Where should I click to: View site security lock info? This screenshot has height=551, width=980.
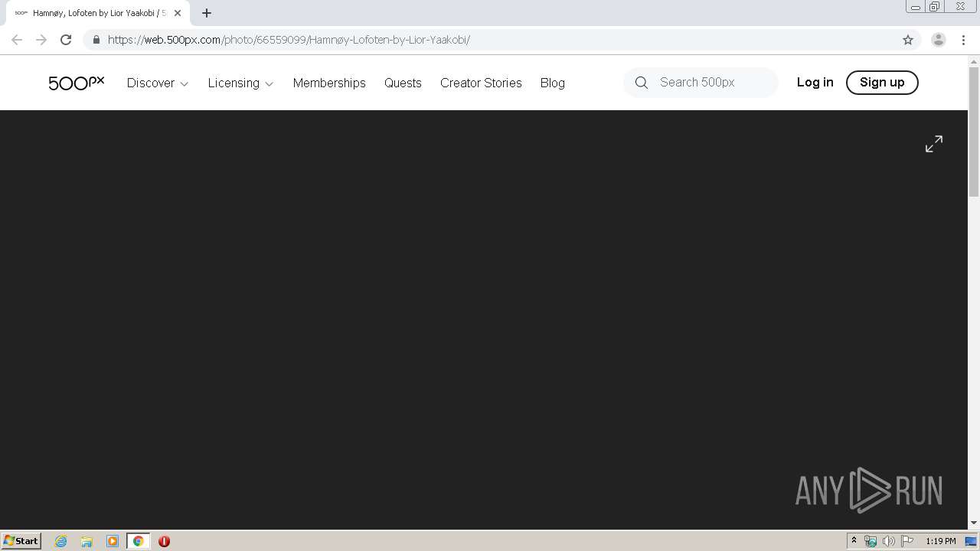[x=96, y=40]
